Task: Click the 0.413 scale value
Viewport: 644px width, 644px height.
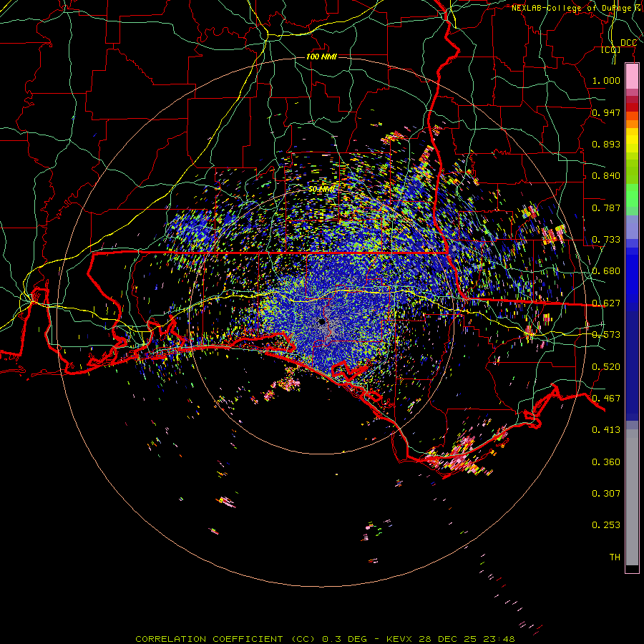Action: (606, 430)
